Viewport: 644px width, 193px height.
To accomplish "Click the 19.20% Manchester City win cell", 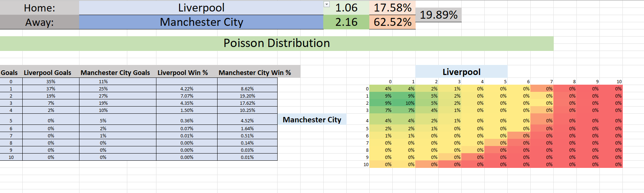I will tap(247, 96).
